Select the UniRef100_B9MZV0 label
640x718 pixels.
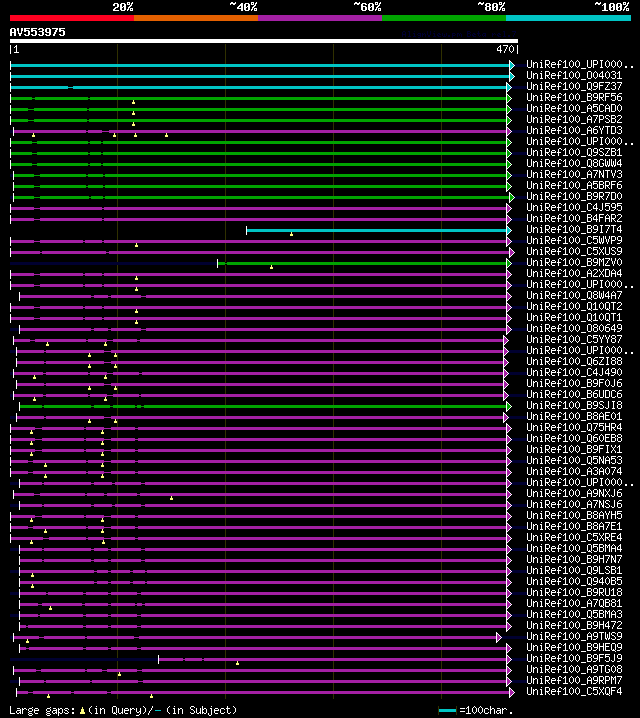pyautogui.click(x=574, y=262)
